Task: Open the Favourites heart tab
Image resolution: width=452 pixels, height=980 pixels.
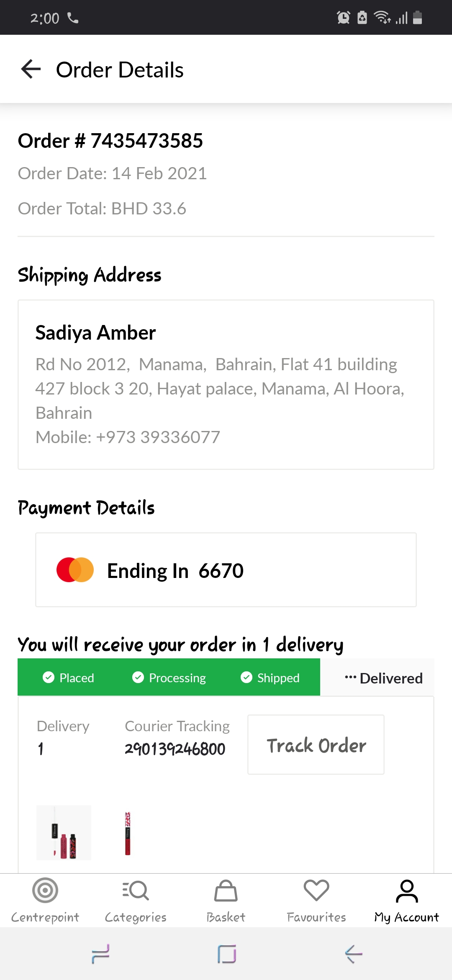Action: pos(316,899)
